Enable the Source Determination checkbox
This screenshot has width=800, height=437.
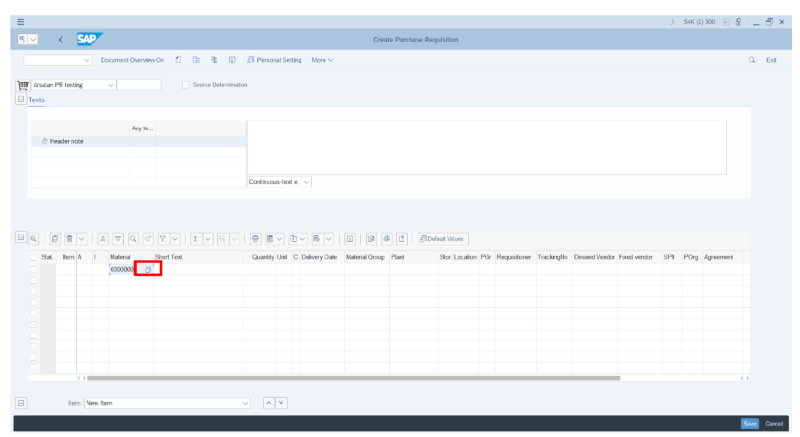tap(186, 85)
